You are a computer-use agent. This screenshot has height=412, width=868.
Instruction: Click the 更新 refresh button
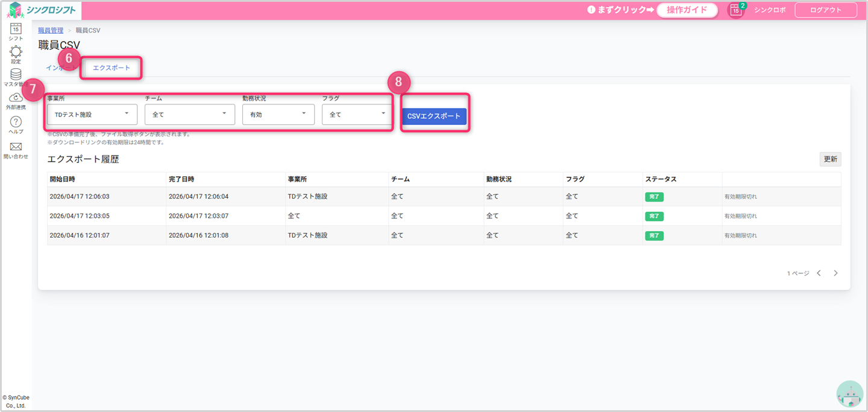tap(831, 159)
